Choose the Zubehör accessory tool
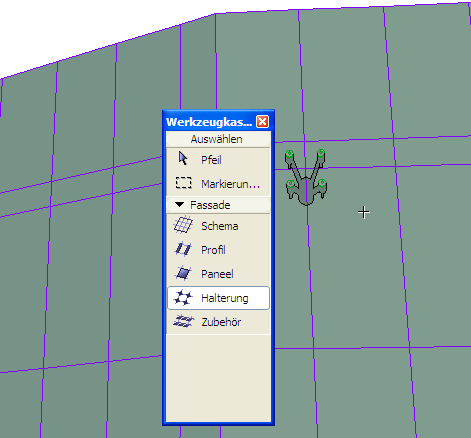Viewport: 471px width, 438px height. (x=218, y=322)
